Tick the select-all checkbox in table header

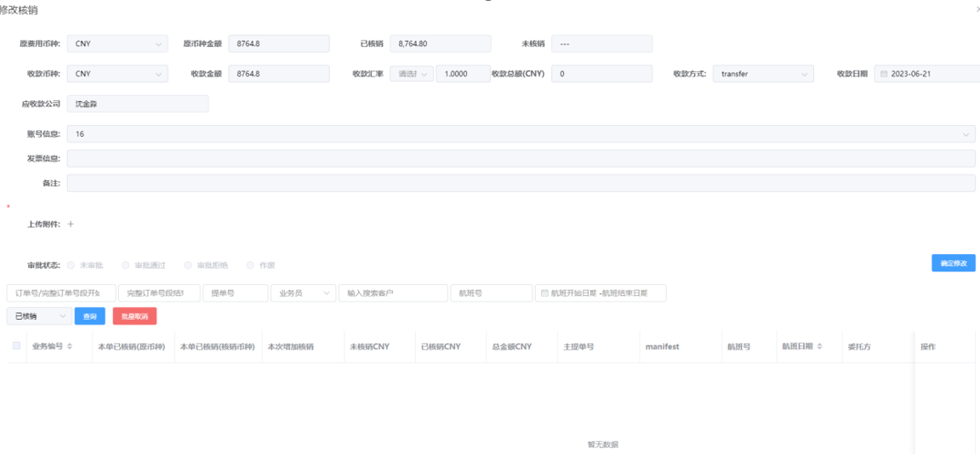pyautogui.click(x=16, y=346)
